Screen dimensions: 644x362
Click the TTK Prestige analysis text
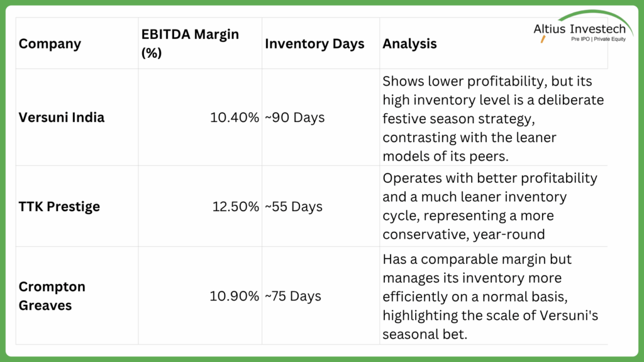tap(490, 206)
